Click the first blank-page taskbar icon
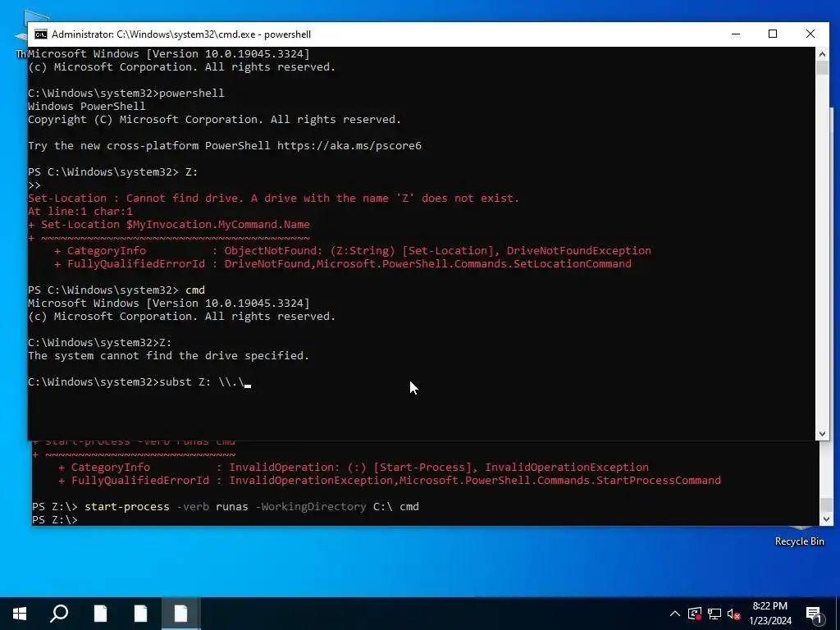 pyautogui.click(x=100, y=614)
